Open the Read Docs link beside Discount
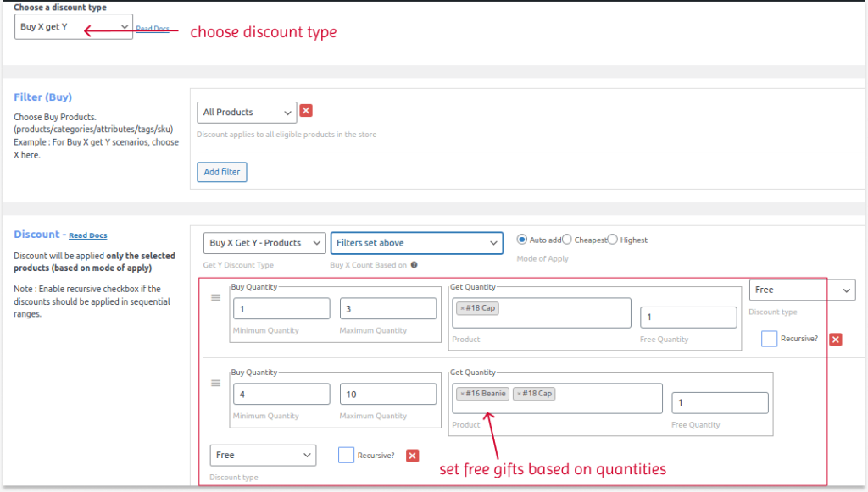 point(87,235)
